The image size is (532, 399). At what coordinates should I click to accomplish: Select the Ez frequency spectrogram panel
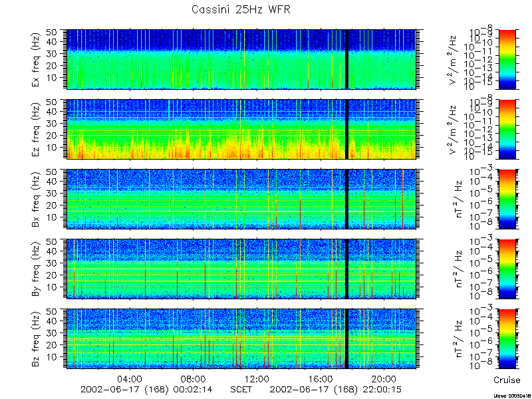tap(241, 129)
